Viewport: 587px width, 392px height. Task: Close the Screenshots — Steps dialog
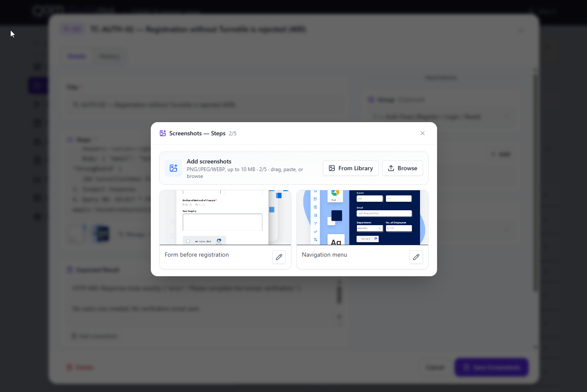click(x=423, y=133)
